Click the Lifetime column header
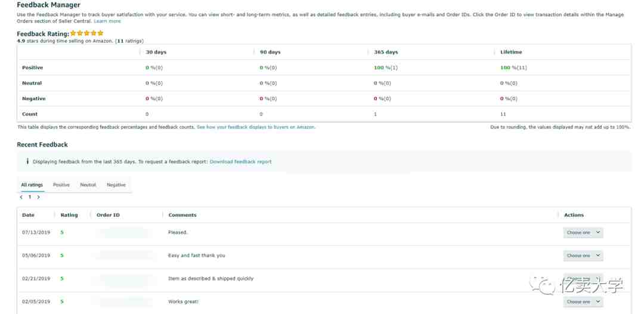 [x=511, y=52]
